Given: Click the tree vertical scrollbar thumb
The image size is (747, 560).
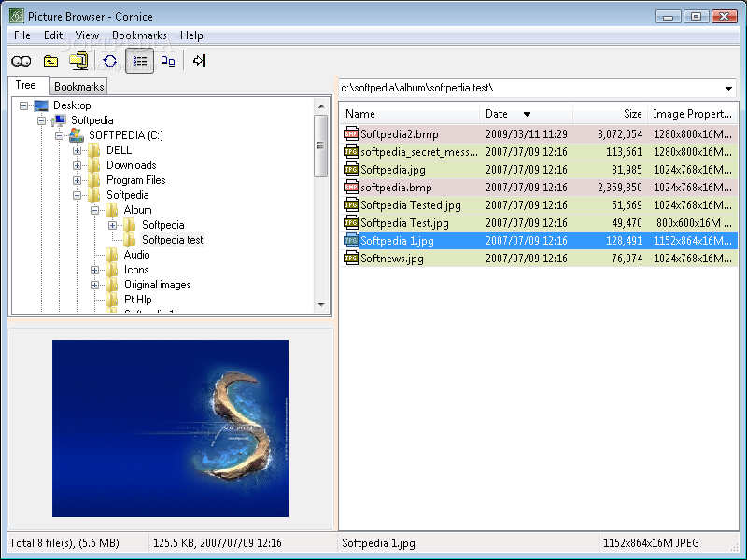Looking at the screenshot, I should [x=321, y=146].
